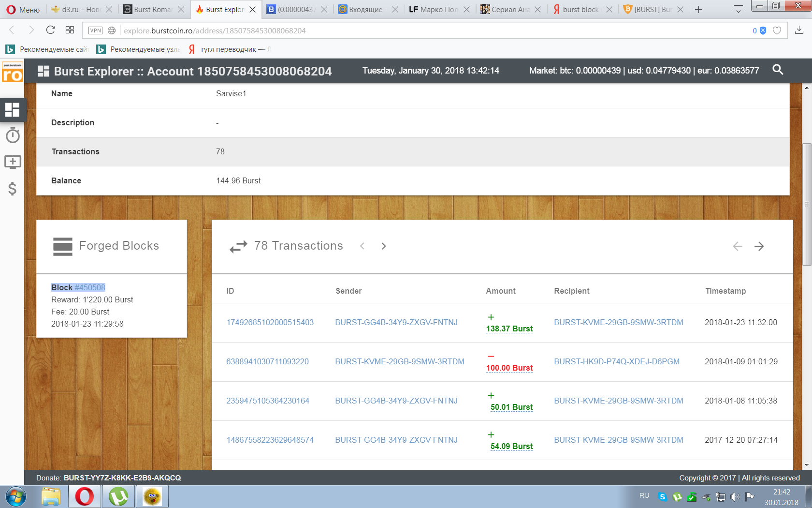Screen dimensions: 812x508
Task: Open the volume tray icon
Action: point(735,497)
